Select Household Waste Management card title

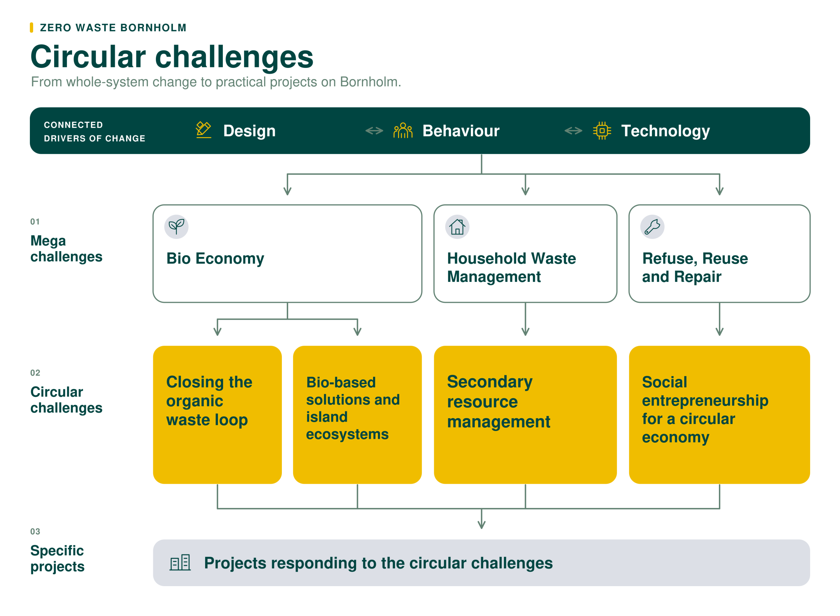click(511, 267)
